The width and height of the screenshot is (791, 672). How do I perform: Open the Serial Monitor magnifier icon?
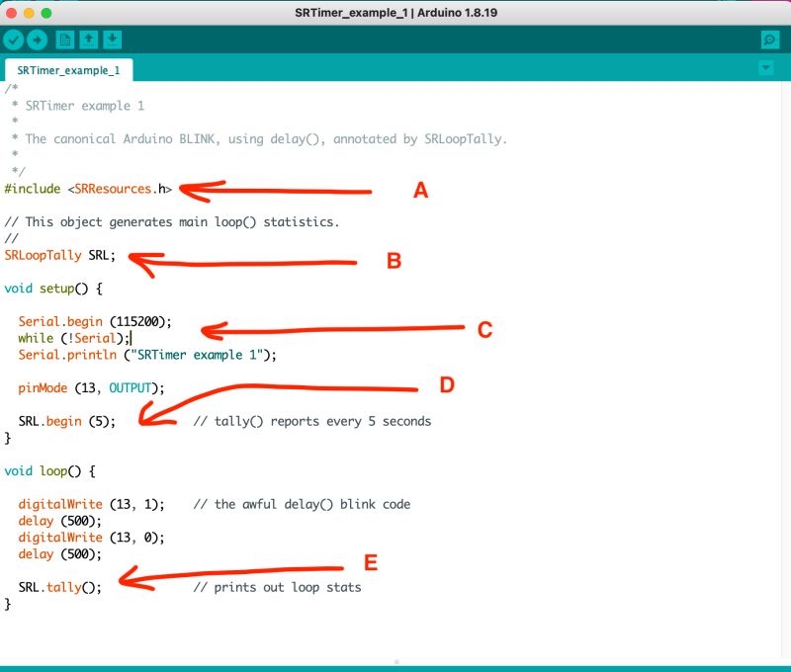pos(770,40)
